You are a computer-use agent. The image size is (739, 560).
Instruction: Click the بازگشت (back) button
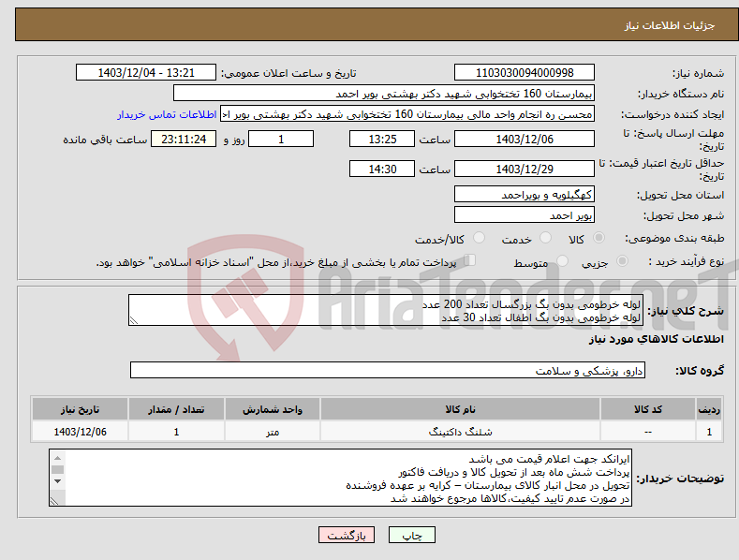point(347,535)
